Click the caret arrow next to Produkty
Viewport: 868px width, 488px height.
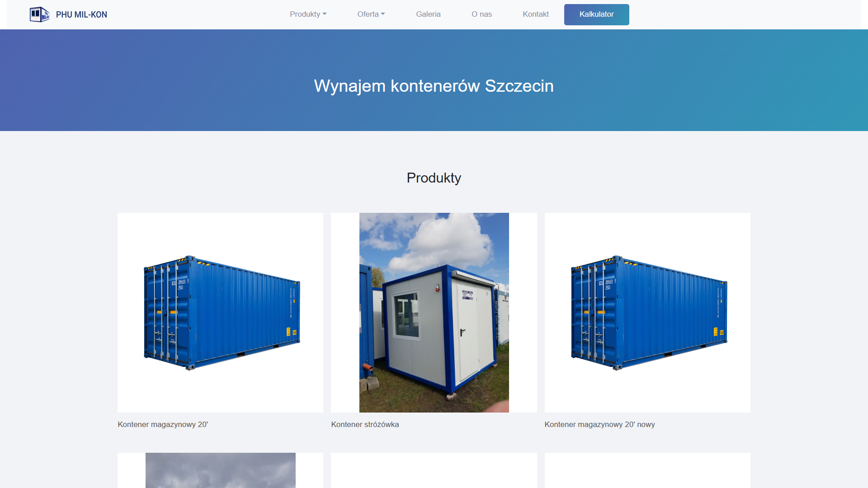pos(325,14)
